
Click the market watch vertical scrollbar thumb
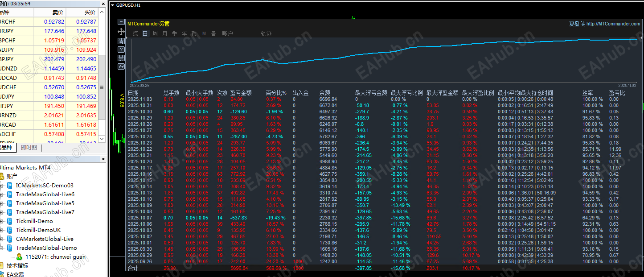tap(102, 87)
